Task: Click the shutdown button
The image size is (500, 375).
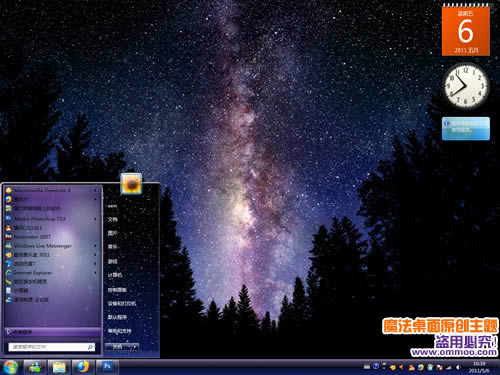Action: point(118,347)
